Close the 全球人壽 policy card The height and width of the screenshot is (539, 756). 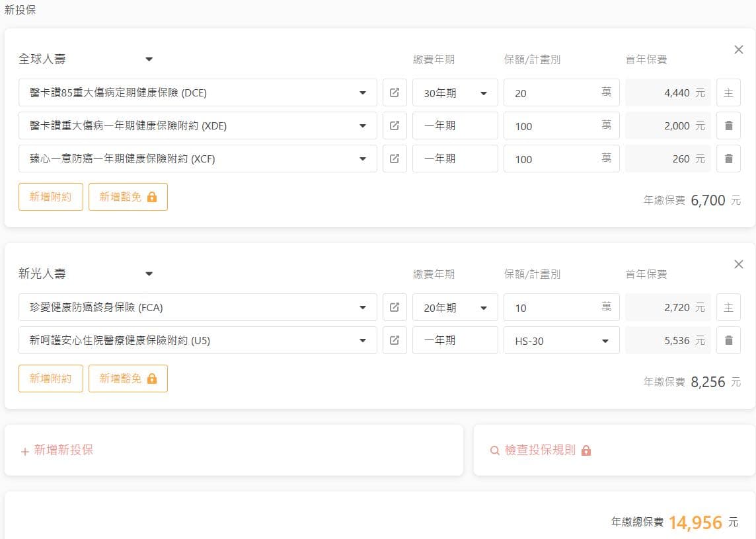(x=738, y=50)
